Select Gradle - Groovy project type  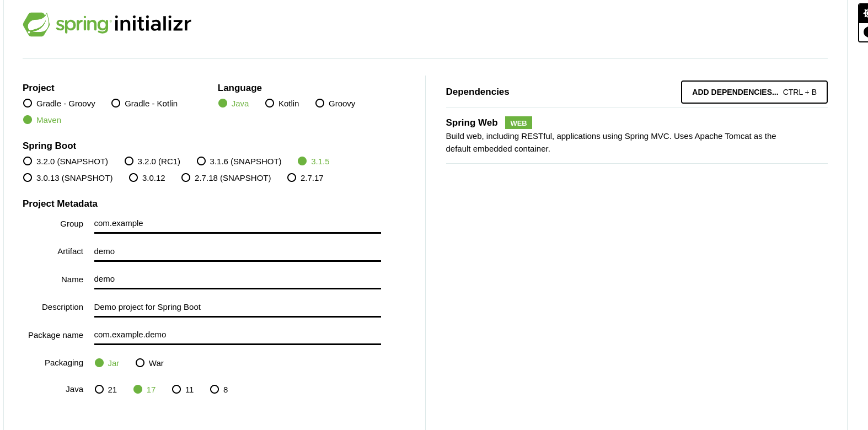[x=28, y=104]
